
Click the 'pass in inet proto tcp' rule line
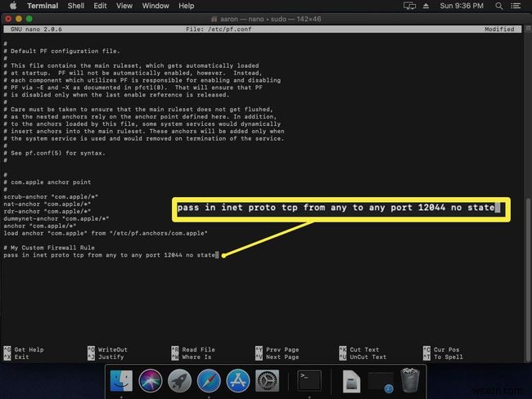[109, 255]
